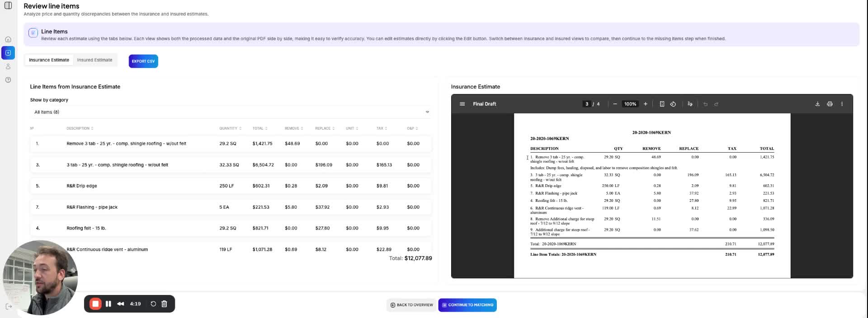Click the 250 LF quantity cell
The image size is (868, 318).
pyautogui.click(x=226, y=186)
